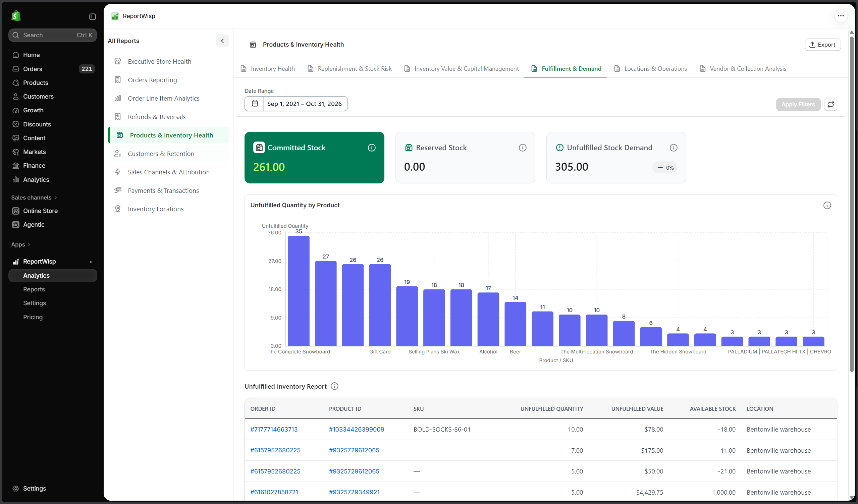Viewport: 858px width, 504px height.
Task: Open order link #6161027858721
Action: coord(274,492)
